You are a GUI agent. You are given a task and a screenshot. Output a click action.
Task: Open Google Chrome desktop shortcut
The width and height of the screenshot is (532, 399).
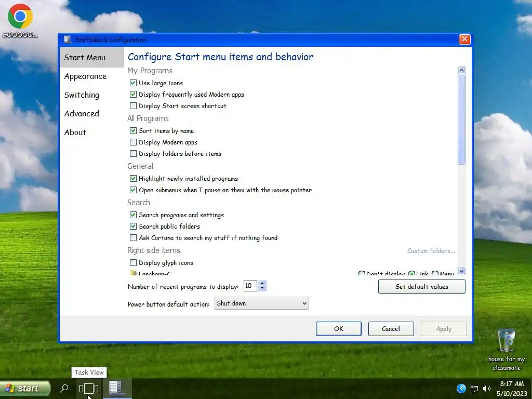(20, 20)
